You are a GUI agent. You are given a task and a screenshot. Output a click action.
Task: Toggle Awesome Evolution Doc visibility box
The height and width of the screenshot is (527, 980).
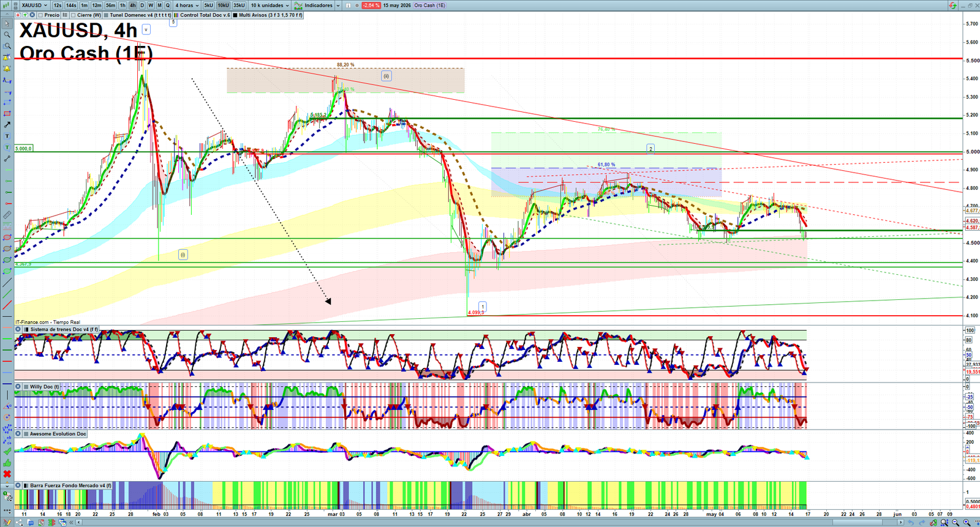(26, 434)
